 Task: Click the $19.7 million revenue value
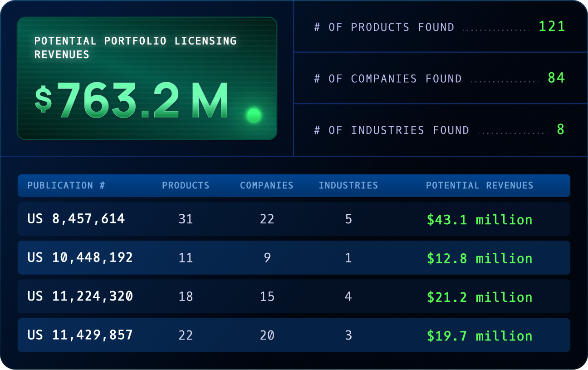point(479,336)
